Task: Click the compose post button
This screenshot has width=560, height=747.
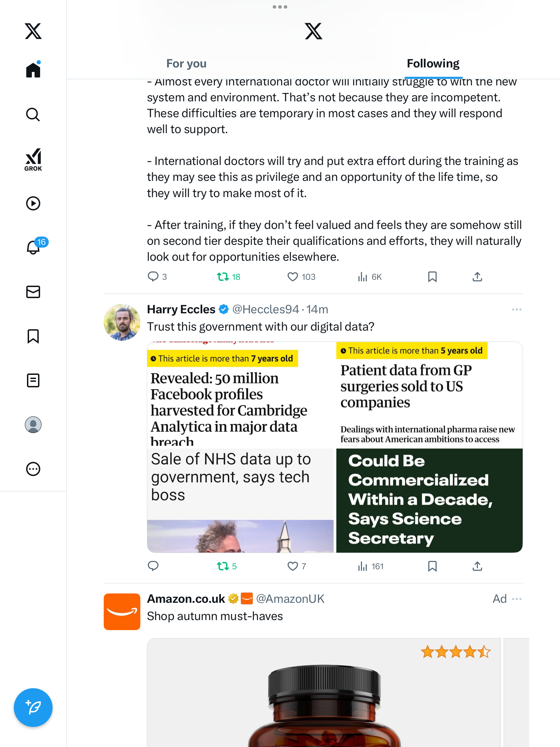Action: point(33,708)
